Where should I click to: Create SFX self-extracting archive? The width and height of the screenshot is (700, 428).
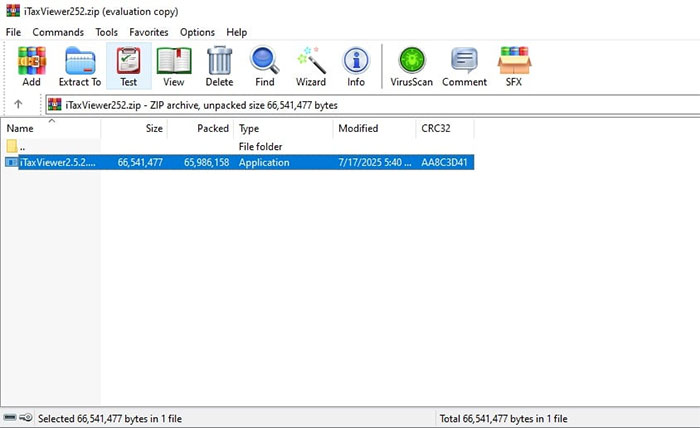[514, 66]
